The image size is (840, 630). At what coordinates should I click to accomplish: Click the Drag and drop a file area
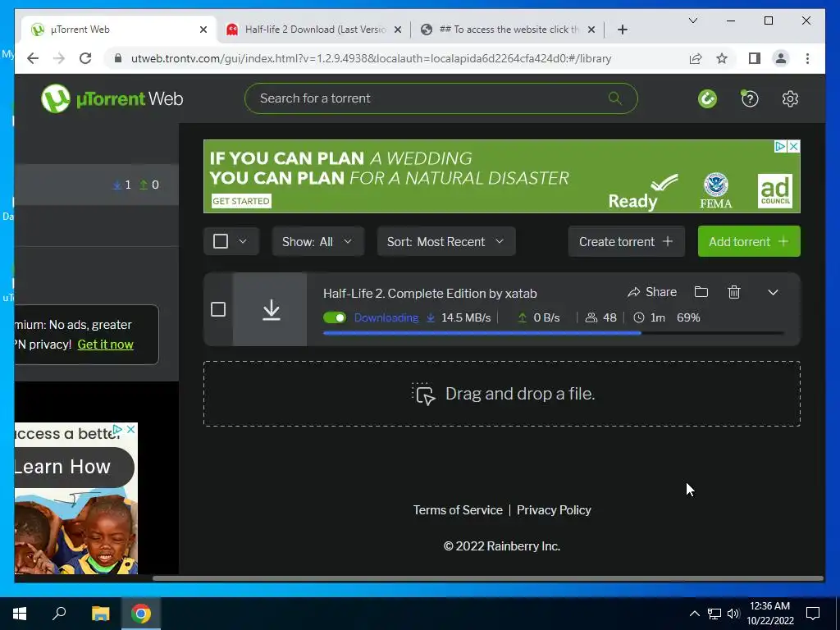tap(502, 394)
